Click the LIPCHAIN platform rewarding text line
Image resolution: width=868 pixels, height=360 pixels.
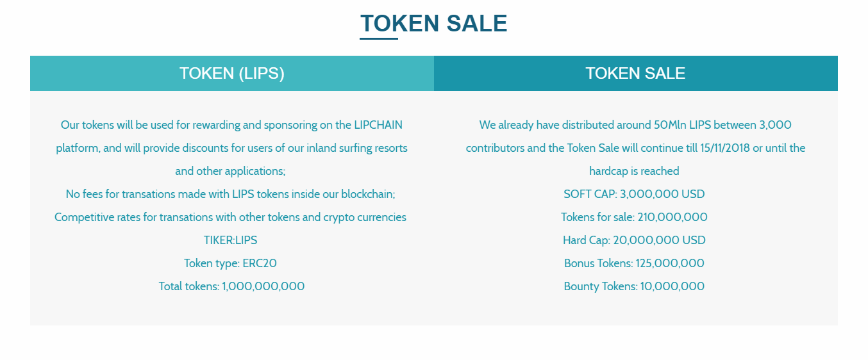[x=231, y=125]
